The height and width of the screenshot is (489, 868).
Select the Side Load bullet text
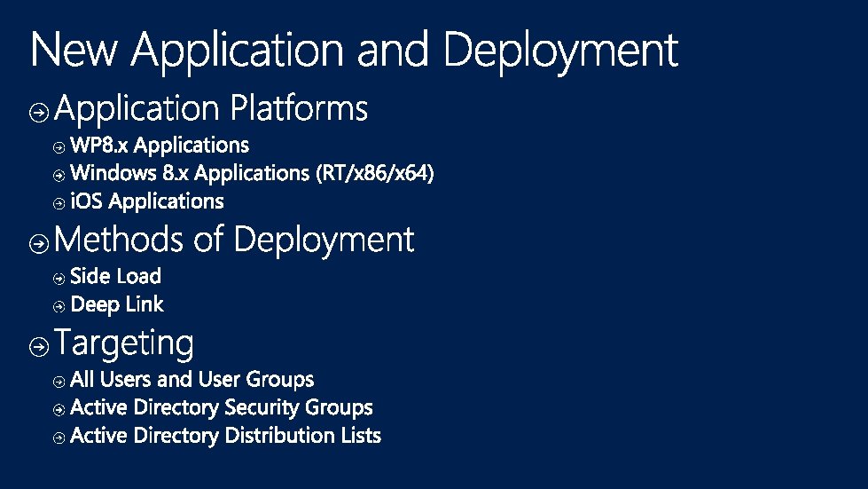click(x=115, y=276)
